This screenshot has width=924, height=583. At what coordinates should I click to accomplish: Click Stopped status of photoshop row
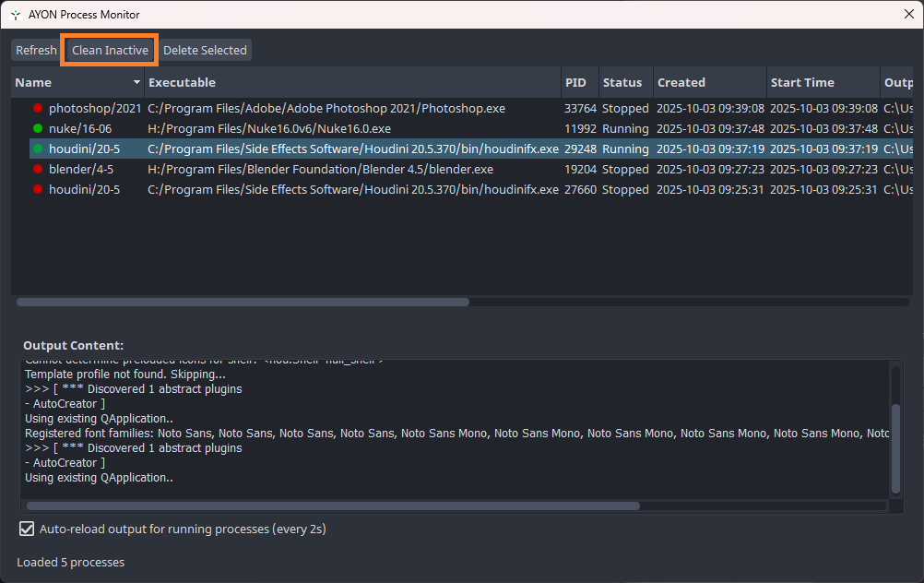pos(625,109)
